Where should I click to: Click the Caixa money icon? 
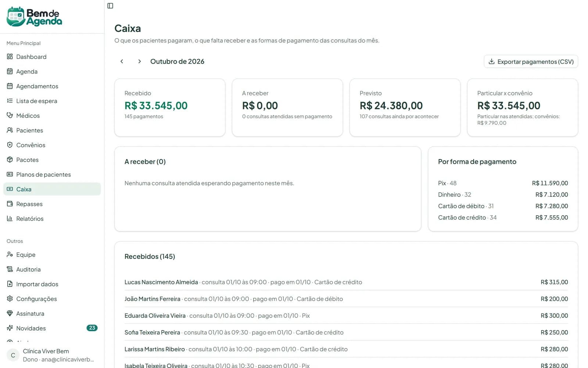click(10, 189)
